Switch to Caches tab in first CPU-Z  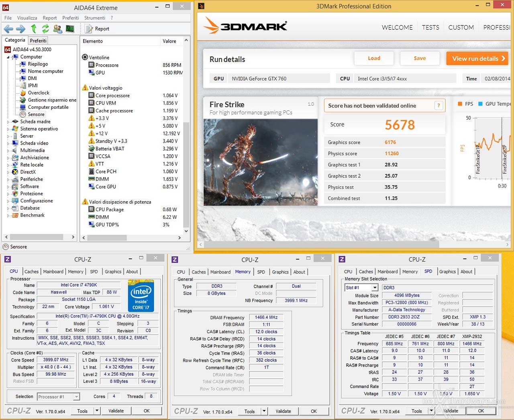click(x=31, y=272)
